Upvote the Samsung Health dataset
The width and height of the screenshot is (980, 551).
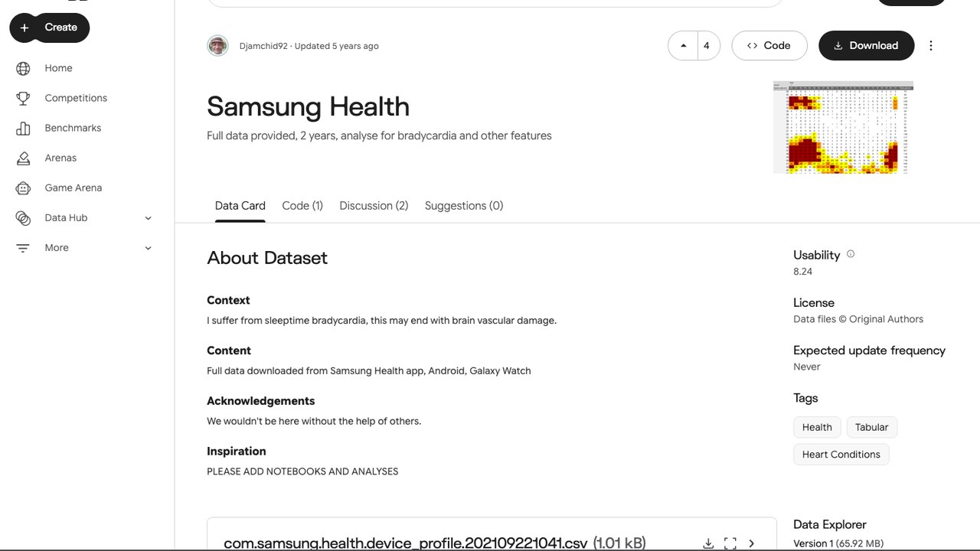[683, 46]
